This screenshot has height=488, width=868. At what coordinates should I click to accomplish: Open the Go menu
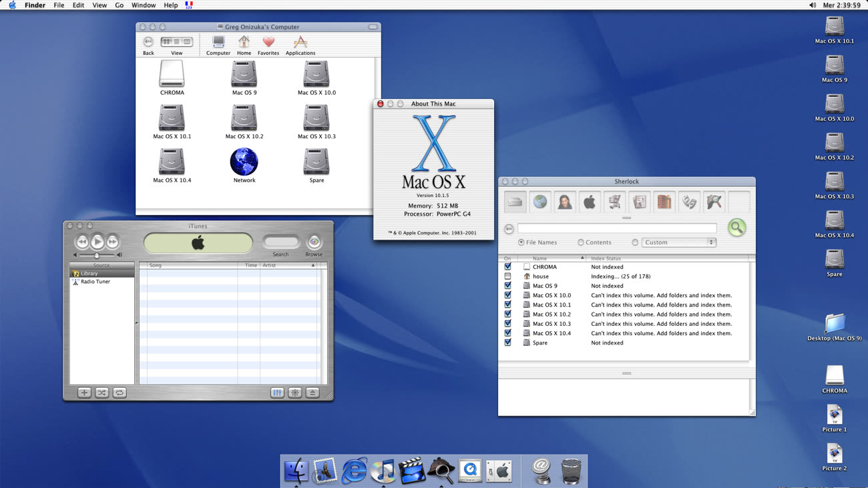point(119,5)
